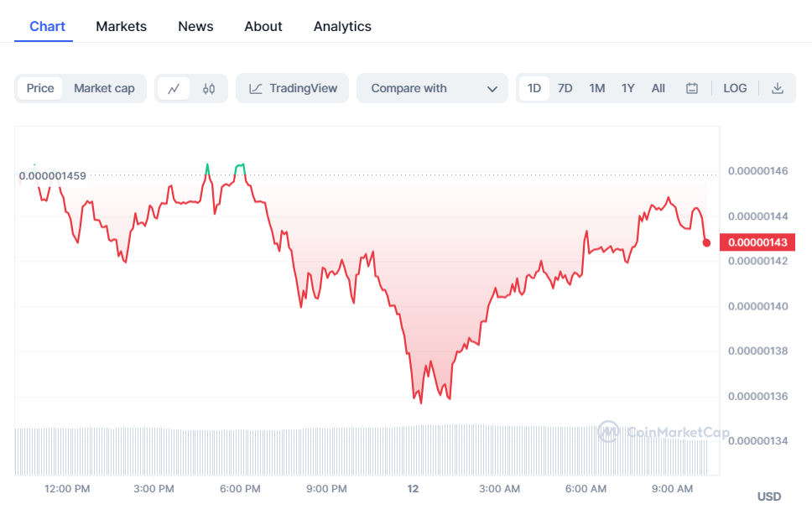Toggle to Market cap view
The width and height of the screenshot is (812, 520).
104,88
